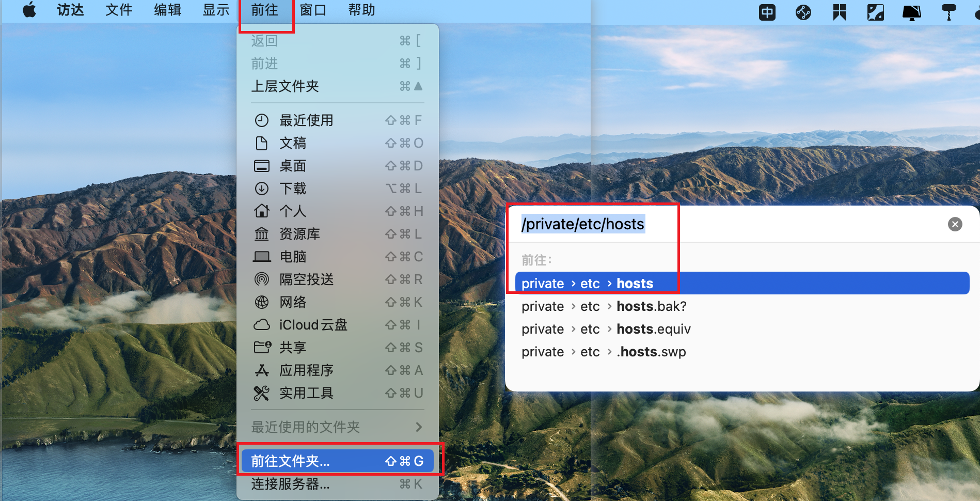The width and height of the screenshot is (980, 501).
Task: Click the round pinwheel menu bar icon
Action: [x=803, y=12]
